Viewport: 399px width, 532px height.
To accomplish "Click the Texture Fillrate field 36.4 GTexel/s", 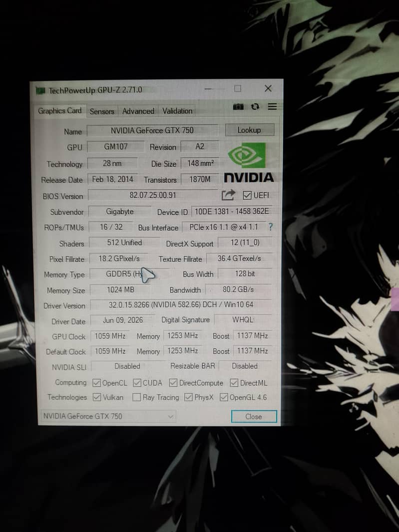I will (239, 259).
